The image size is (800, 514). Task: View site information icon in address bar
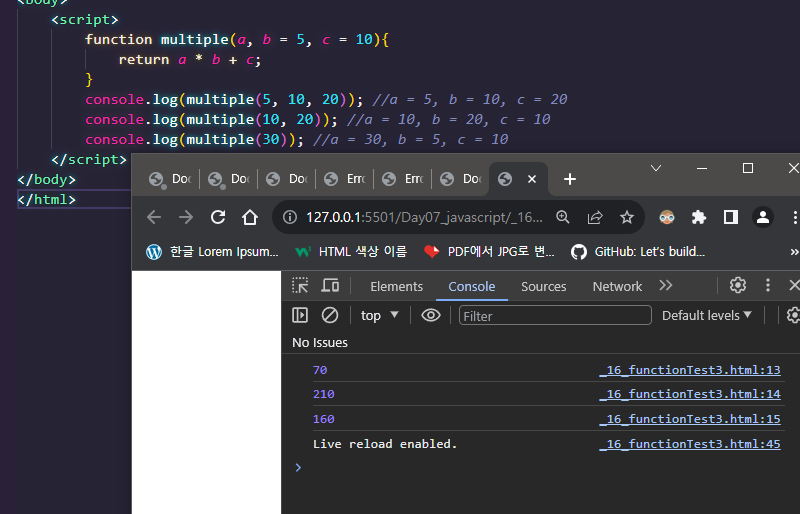(290, 217)
